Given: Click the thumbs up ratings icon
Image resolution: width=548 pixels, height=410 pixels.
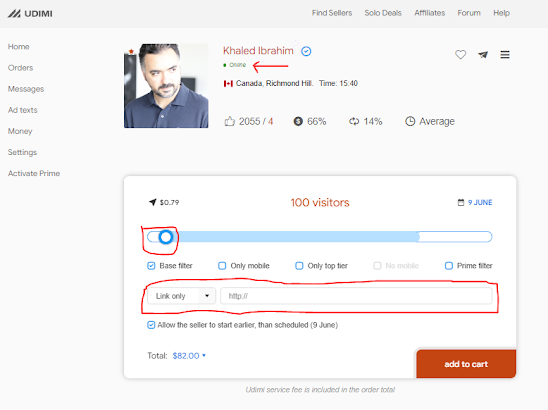Looking at the screenshot, I should (229, 121).
